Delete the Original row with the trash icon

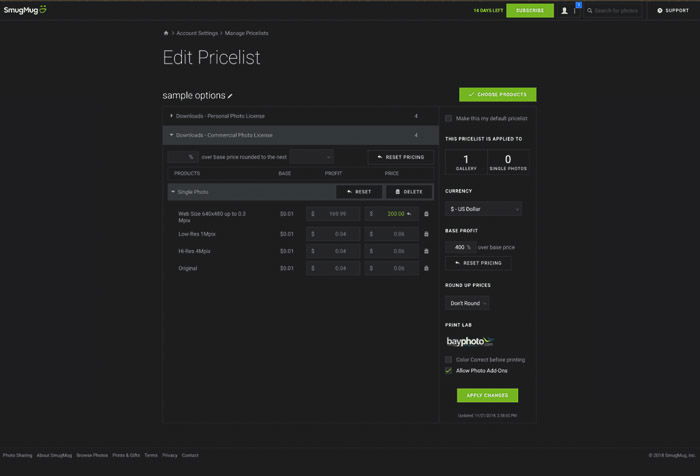point(426,268)
